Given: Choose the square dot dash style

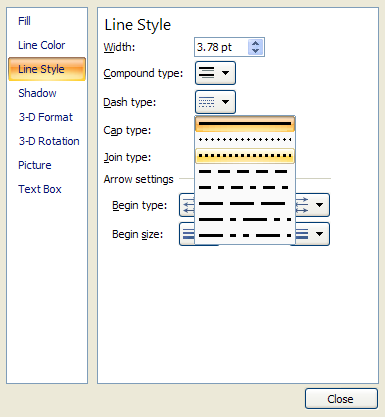Looking at the screenshot, I should (x=245, y=156).
